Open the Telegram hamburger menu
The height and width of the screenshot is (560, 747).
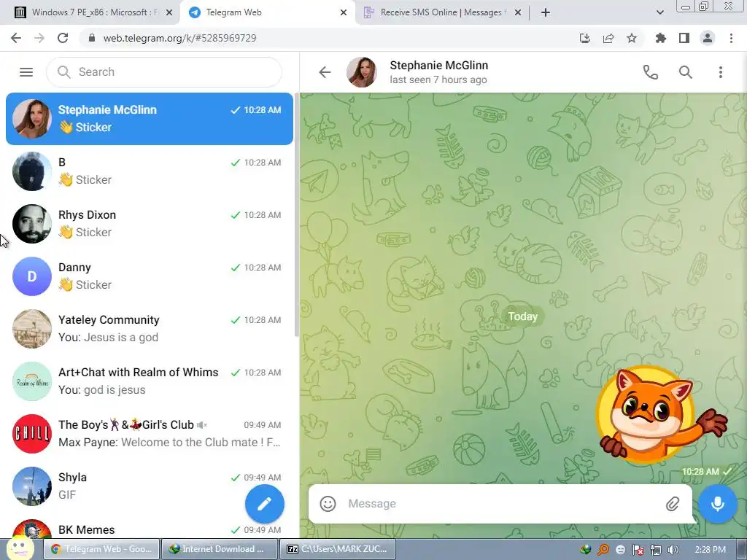coord(26,72)
